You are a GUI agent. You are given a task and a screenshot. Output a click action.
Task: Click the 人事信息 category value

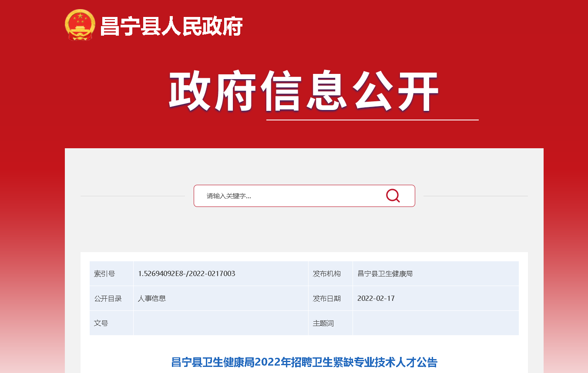pos(152,299)
